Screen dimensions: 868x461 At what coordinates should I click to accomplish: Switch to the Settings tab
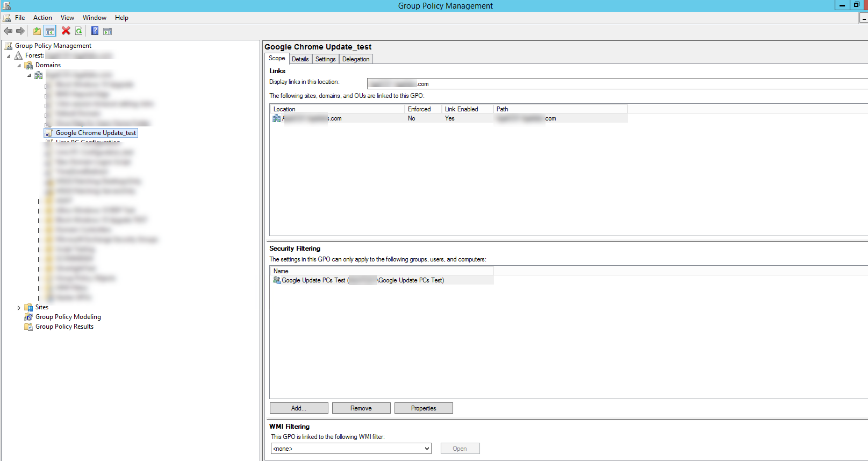click(325, 59)
